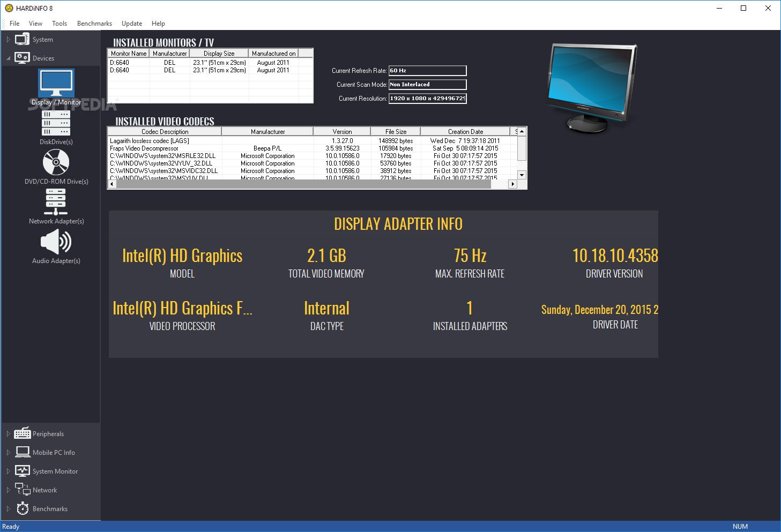Collapse the Devices tree section

tap(8, 58)
